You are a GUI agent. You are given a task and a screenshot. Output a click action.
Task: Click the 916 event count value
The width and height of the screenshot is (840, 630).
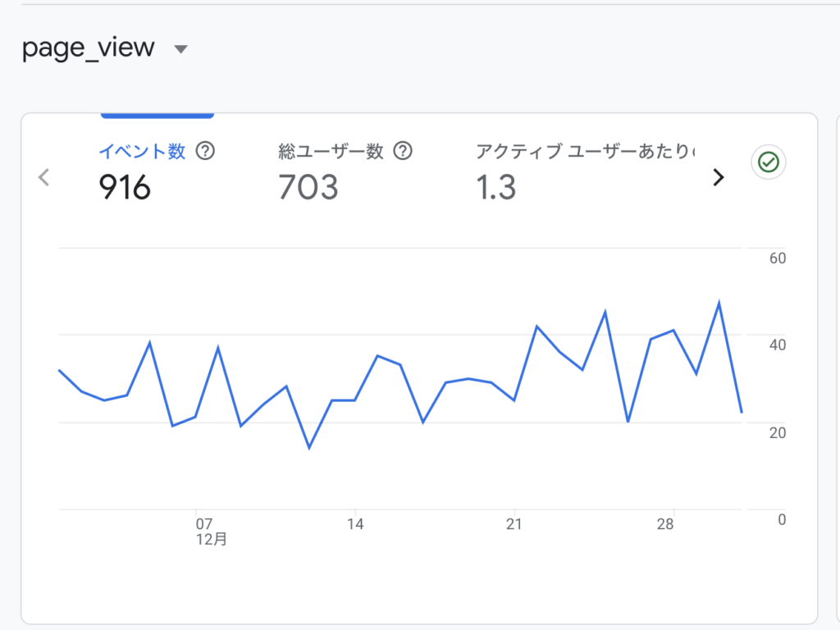pos(125,188)
